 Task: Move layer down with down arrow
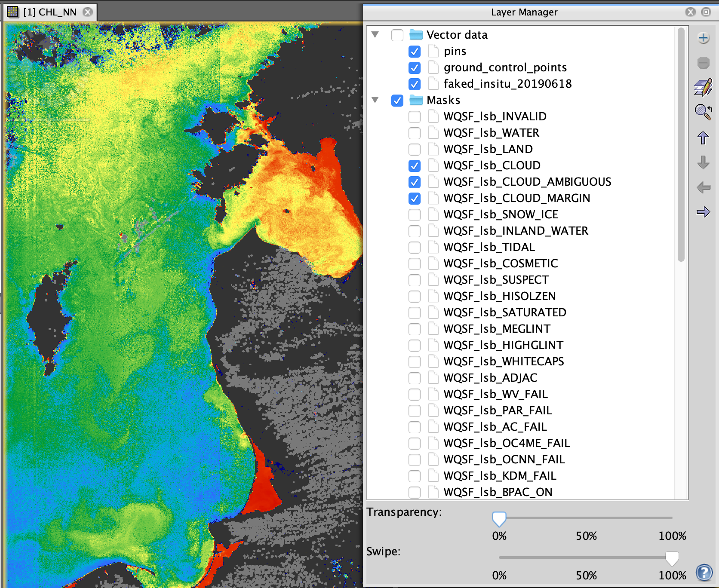tap(703, 162)
